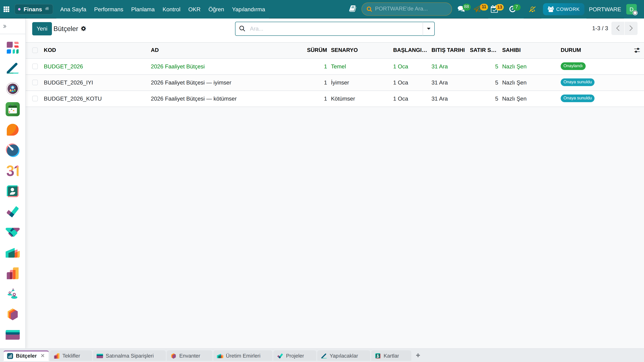Focus the PORTWARE'de Ara search field
The image size is (644, 362).
pyautogui.click(x=407, y=9)
